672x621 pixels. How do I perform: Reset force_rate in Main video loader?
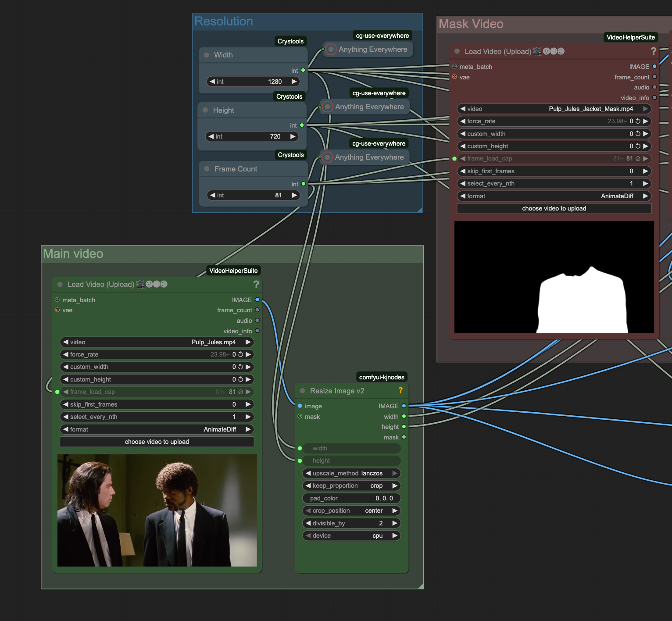pos(240,354)
